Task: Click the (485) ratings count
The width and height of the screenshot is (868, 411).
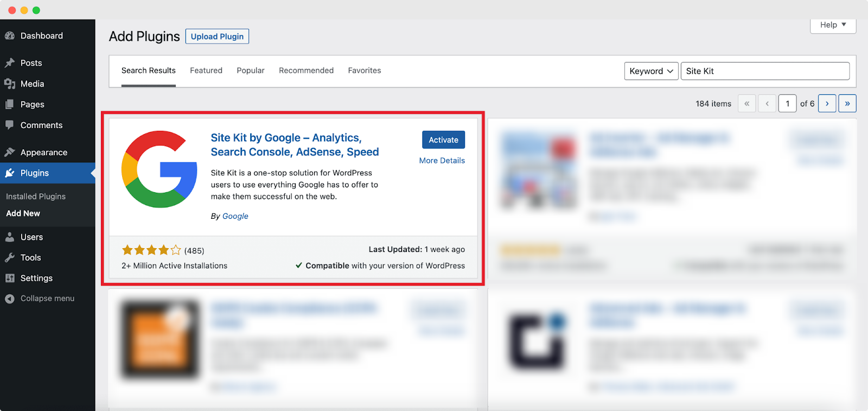Action: tap(194, 251)
